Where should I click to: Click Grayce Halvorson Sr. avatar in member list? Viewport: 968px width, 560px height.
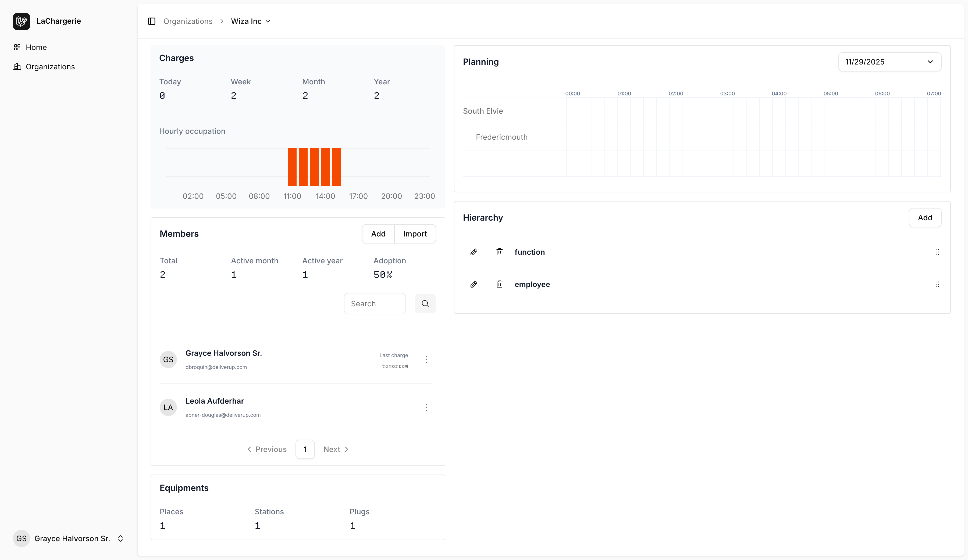[168, 359]
